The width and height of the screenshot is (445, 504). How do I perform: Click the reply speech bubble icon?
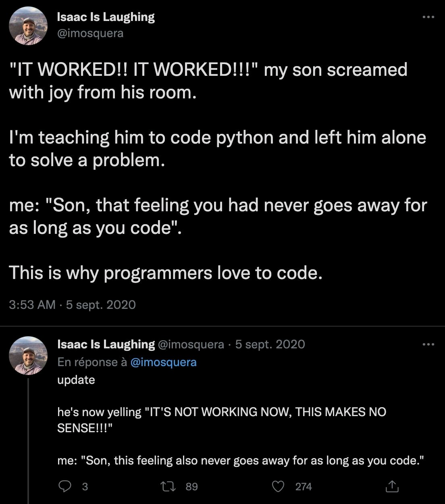(x=64, y=487)
